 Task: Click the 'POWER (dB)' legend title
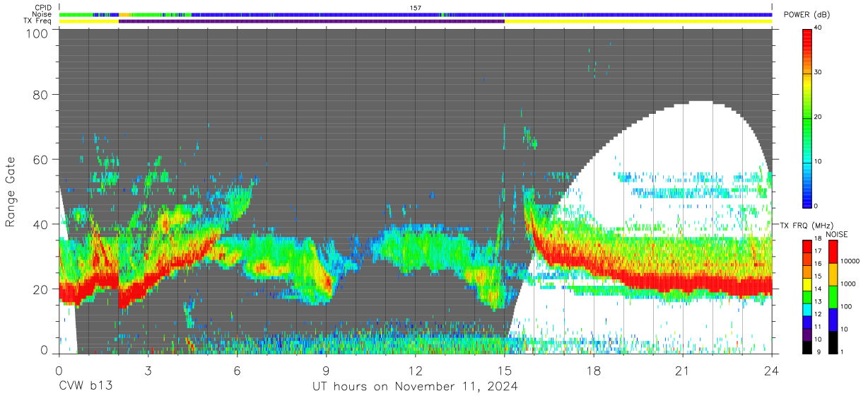[x=808, y=15]
